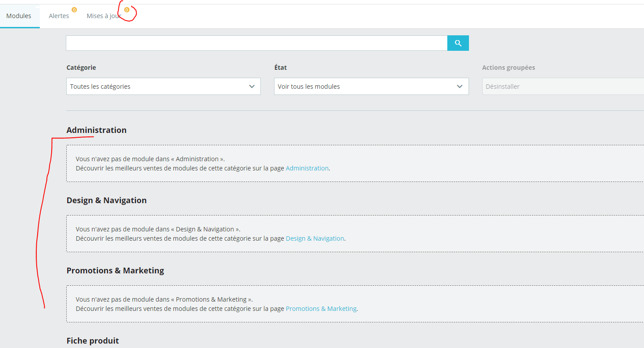Open the Voir tous les modules dropdown
Image resolution: width=644 pixels, height=348 pixels.
click(x=371, y=87)
